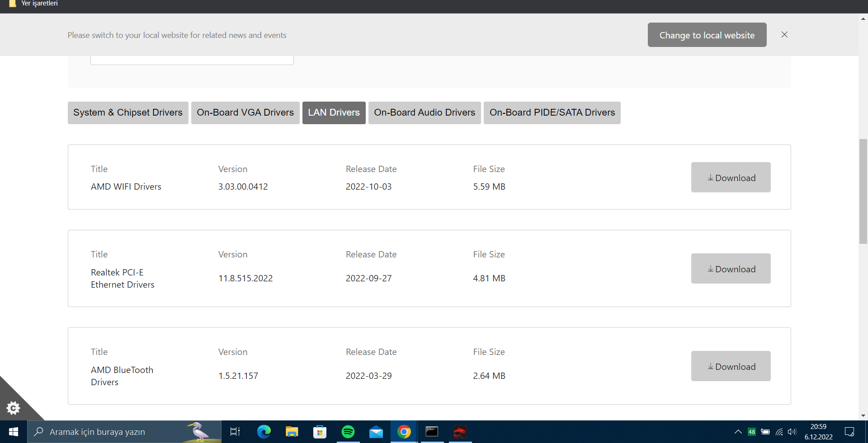The image size is (868, 443).
Task: Open File Explorer from the taskbar
Action: (292, 432)
